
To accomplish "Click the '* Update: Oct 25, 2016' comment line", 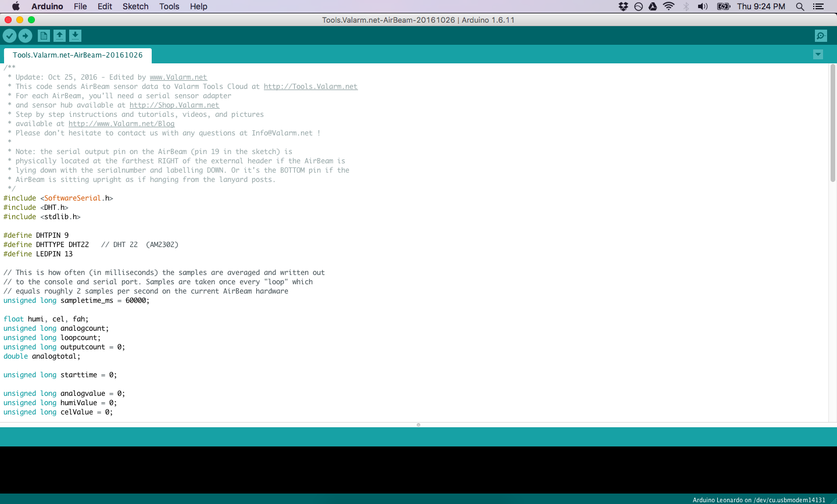I will pos(108,77).
